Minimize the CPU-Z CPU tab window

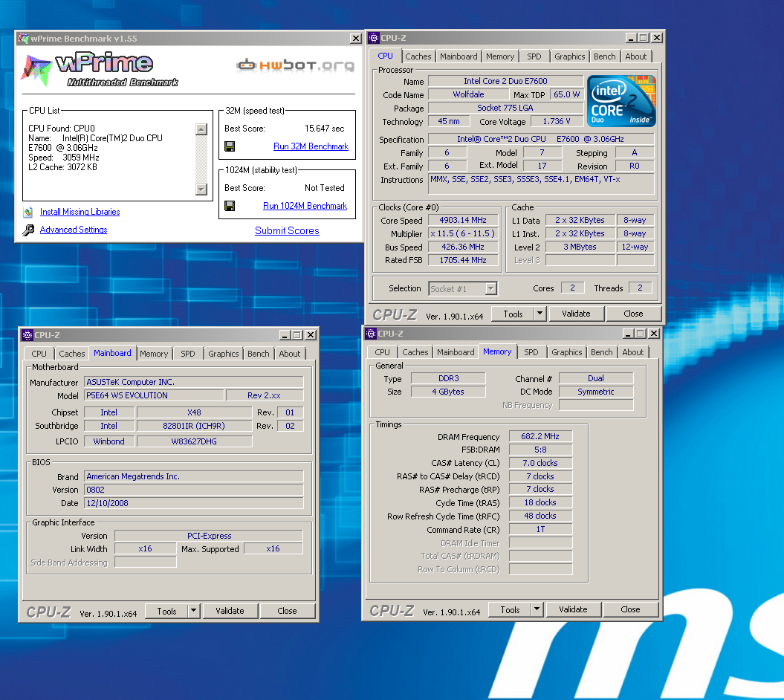631,37
